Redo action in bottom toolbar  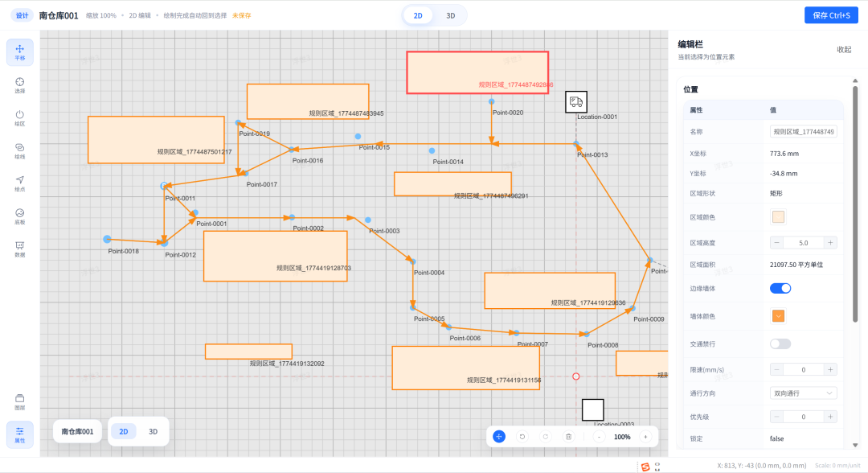545,437
